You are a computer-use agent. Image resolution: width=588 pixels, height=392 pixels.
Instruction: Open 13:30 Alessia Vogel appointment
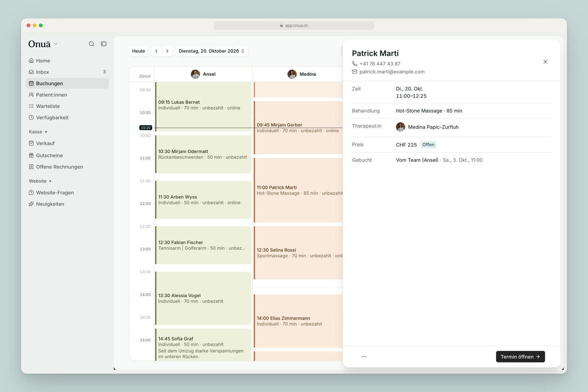tap(203, 298)
